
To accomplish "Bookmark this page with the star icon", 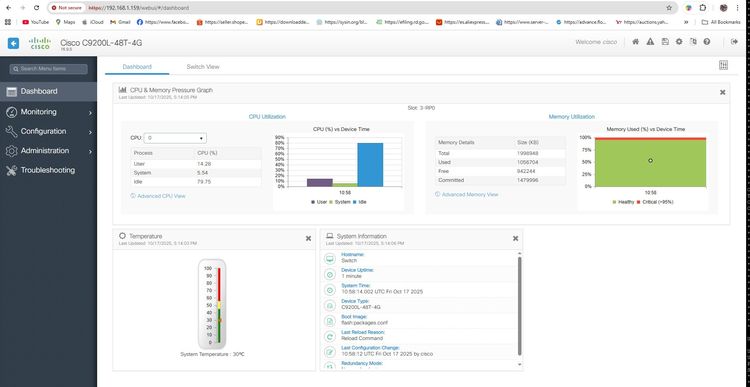I will coord(669,8).
